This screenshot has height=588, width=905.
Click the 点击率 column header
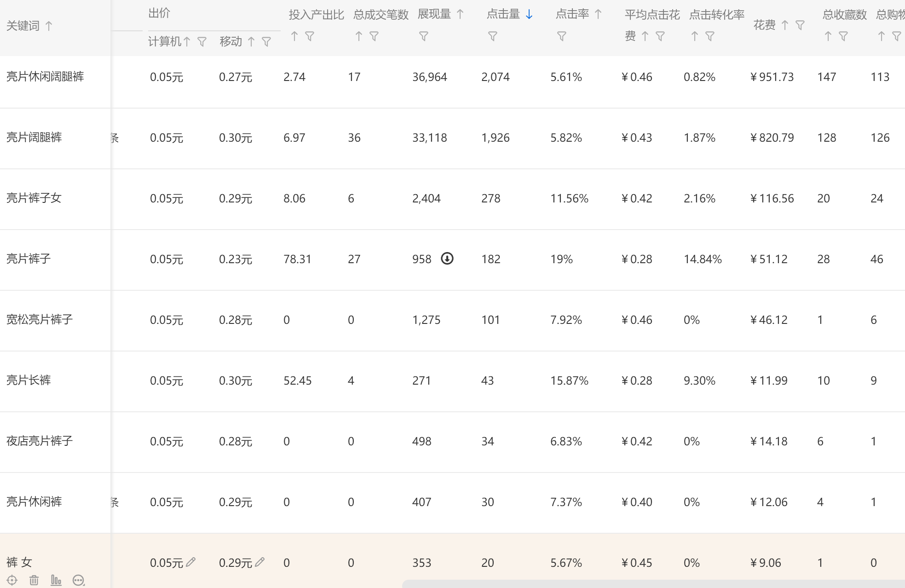tap(572, 14)
